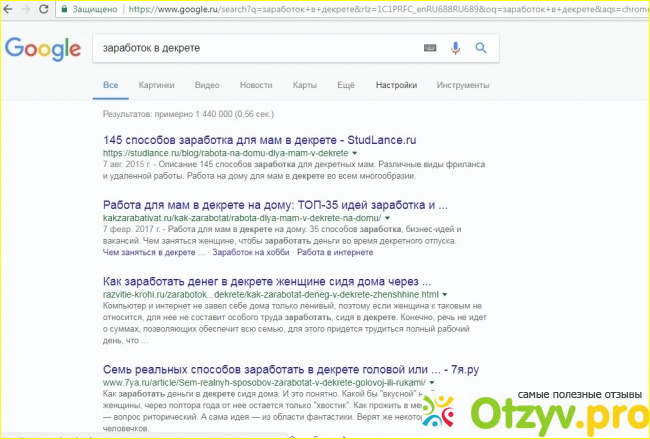Follow the Заработок на хобби sublink
The image size is (650, 439).
click(x=253, y=251)
